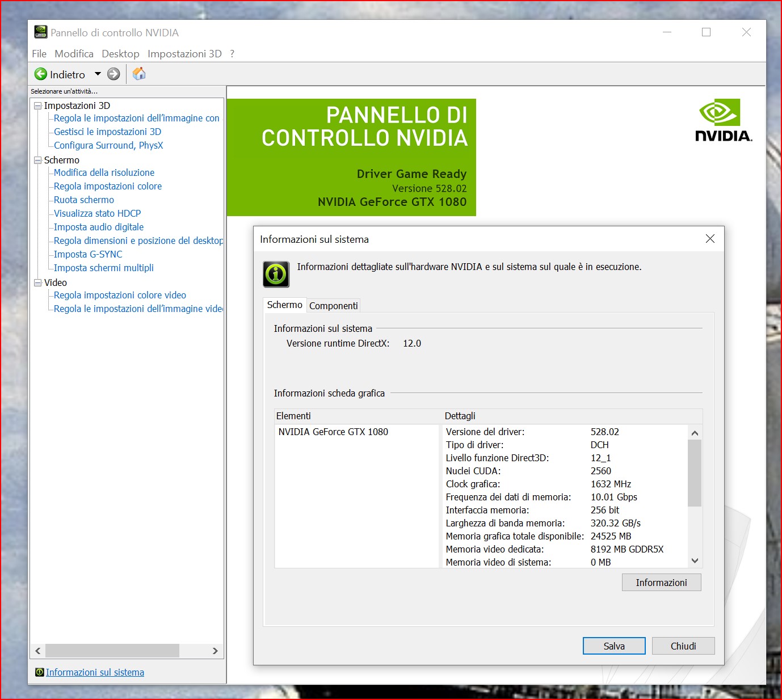Click the Versione runtime DirectX value 12.0
Viewport: 782px width, 700px height.
[412, 343]
